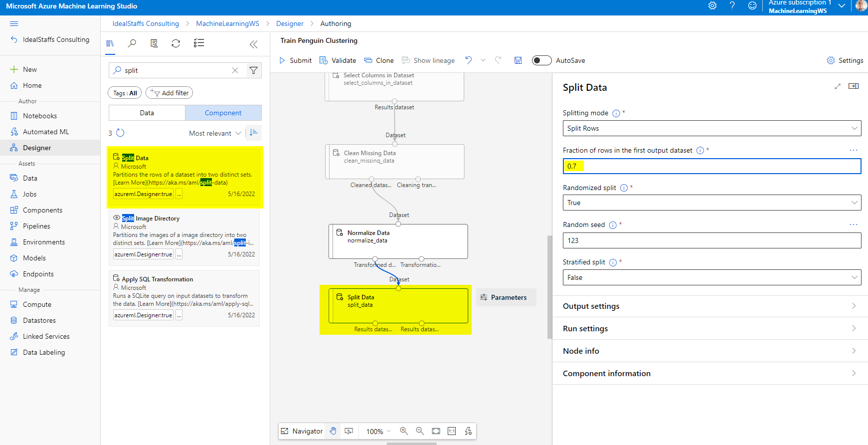Click the Random seed input field

[x=711, y=240]
